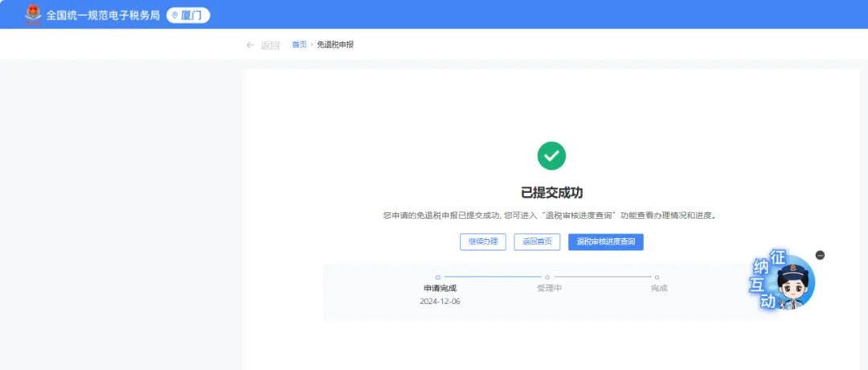Open the 厦门 location selector

point(188,15)
